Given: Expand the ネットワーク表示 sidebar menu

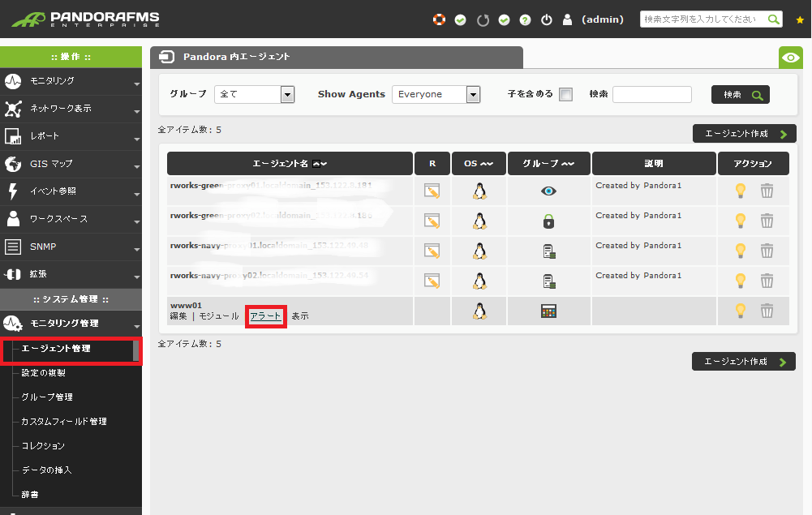Looking at the screenshot, I should (x=71, y=109).
